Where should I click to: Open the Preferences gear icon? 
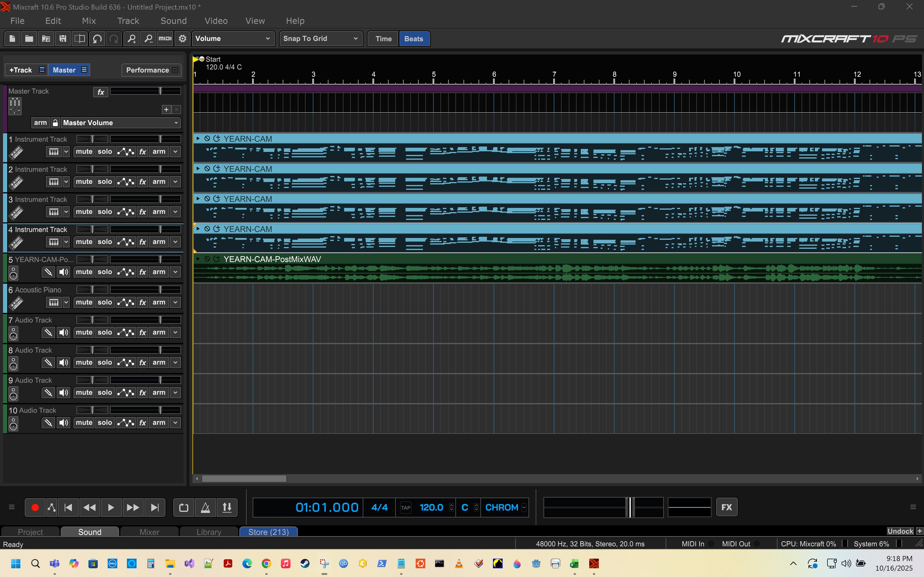click(182, 39)
